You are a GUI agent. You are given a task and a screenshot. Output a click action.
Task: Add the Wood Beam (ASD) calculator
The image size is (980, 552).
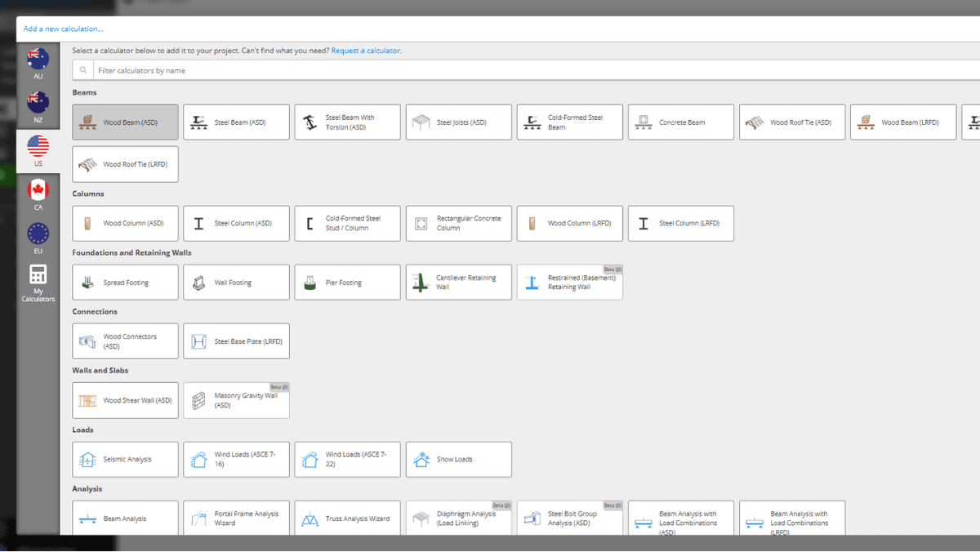[x=125, y=122]
